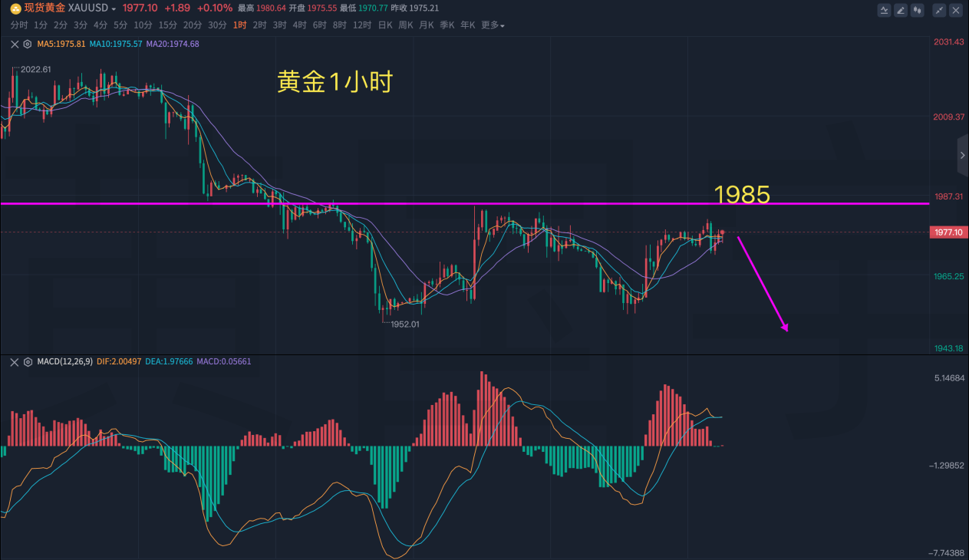The height and width of the screenshot is (560, 969).
Task: Click the MA20:1974.68 label
Action: pyautogui.click(x=173, y=44)
